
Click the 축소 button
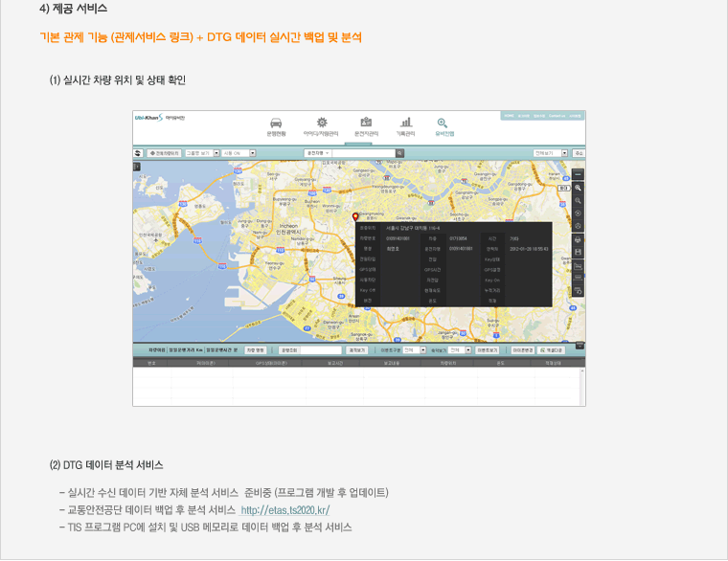point(579,153)
